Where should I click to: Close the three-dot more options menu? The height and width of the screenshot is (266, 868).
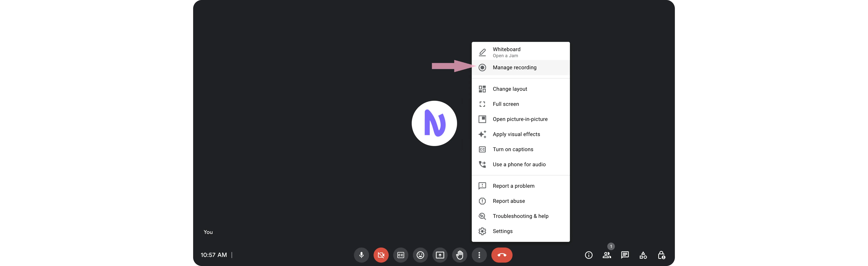(479, 255)
